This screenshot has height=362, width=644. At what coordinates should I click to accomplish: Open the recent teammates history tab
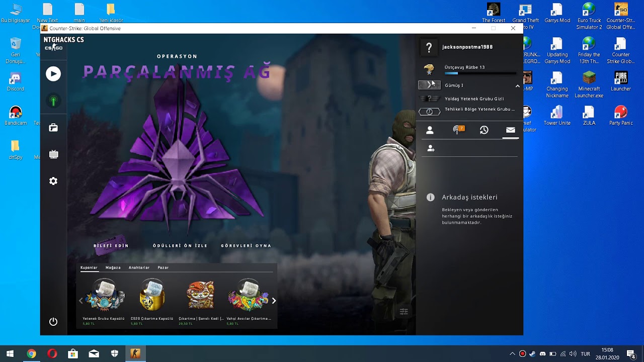pyautogui.click(x=484, y=130)
